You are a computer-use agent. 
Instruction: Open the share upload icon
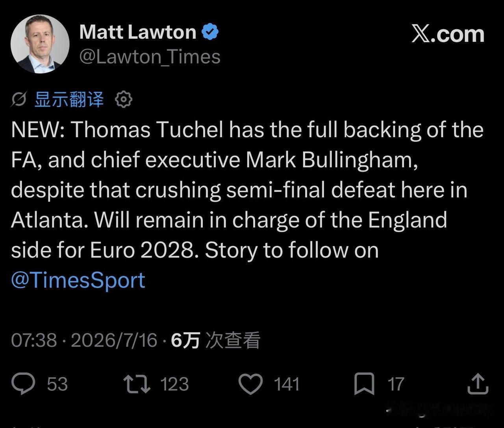tap(478, 383)
